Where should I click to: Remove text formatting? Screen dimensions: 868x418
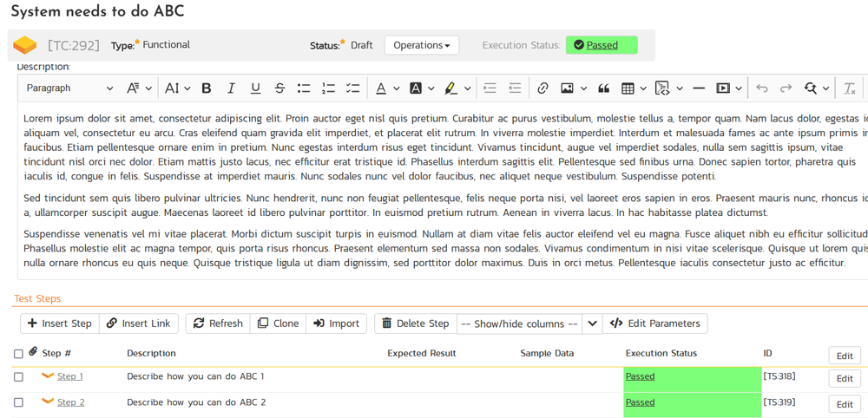tap(849, 88)
